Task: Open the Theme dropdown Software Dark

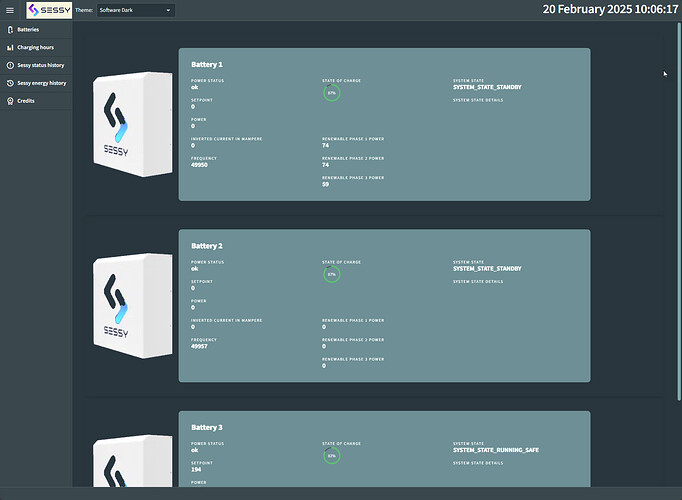Action: [135, 10]
